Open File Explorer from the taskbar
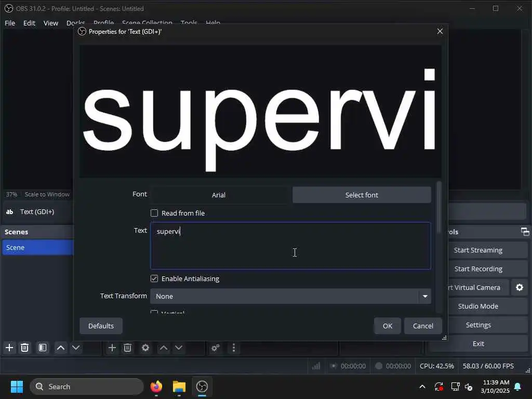The height and width of the screenshot is (399, 532). pos(179,387)
